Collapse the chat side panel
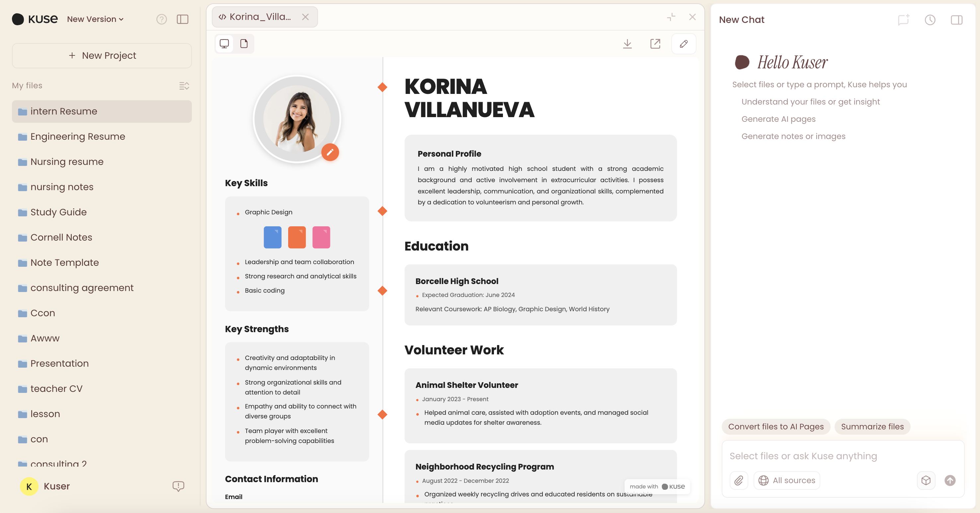 click(x=956, y=20)
